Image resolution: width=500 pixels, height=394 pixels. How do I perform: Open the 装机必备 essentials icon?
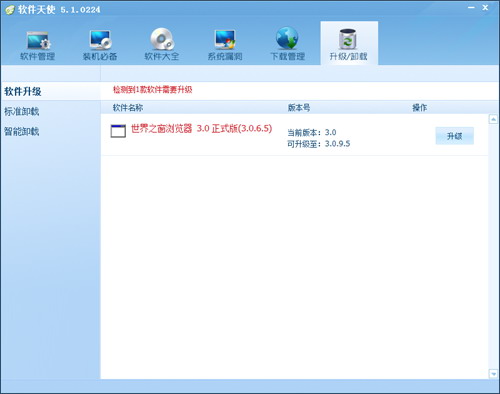pyautogui.click(x=100, y=40)
